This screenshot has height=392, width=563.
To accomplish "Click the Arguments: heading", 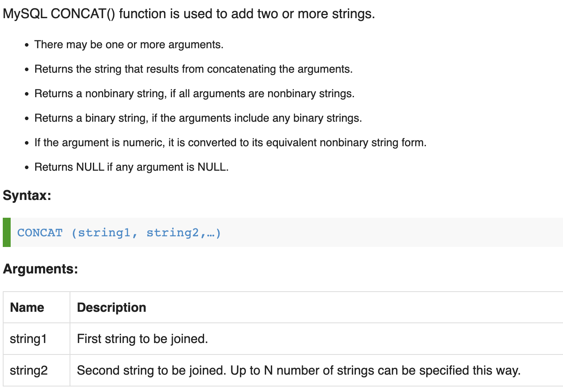I will point(40,269).
